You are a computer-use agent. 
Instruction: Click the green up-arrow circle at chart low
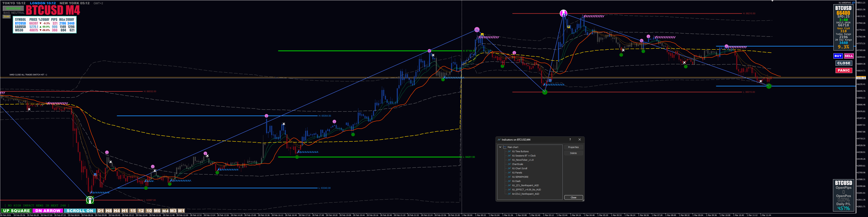coord(90,200)
